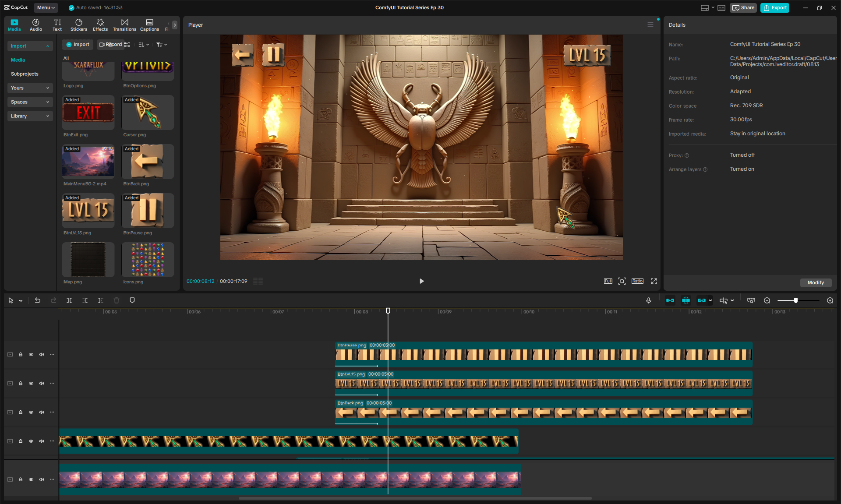Image resolution: width=841 pixels, height=504 pixels.
Task: Click the Export button
Action: point(775,7)
